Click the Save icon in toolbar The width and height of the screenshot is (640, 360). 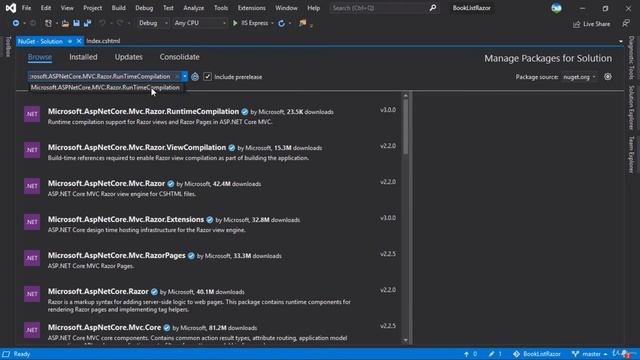click(76, 23)
